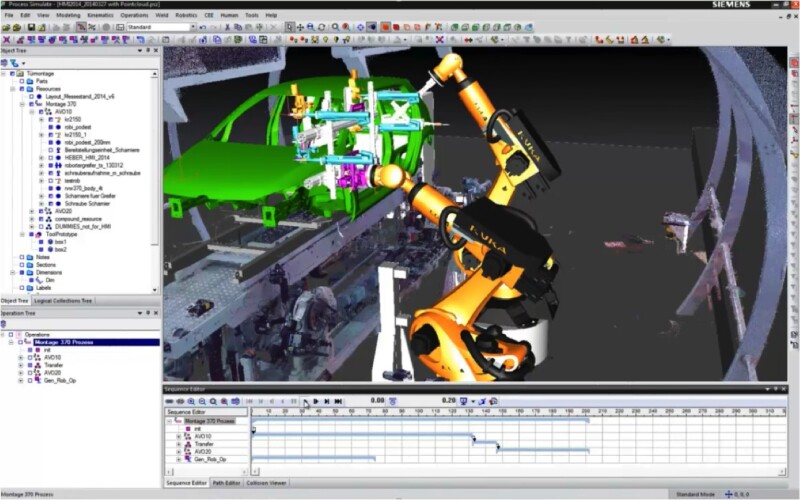
Task: Open the Human menu
Action: [x=229, y=15]
